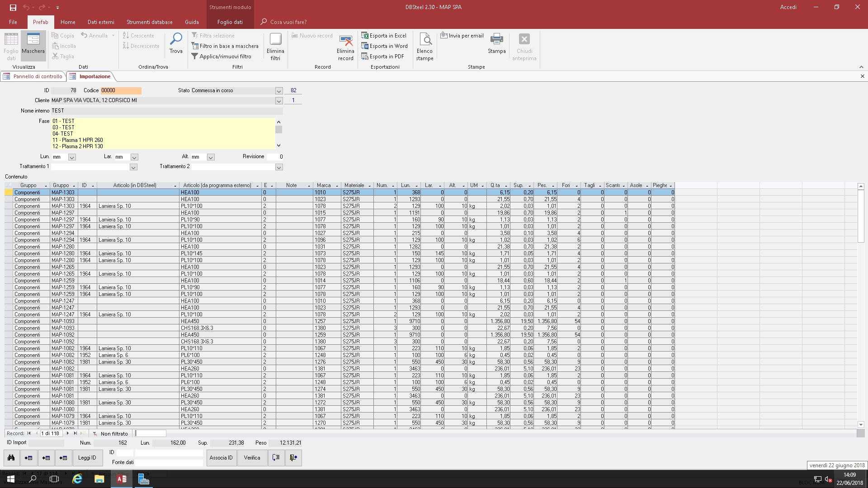Export data with Esporta in PDF

pos(382,56)
